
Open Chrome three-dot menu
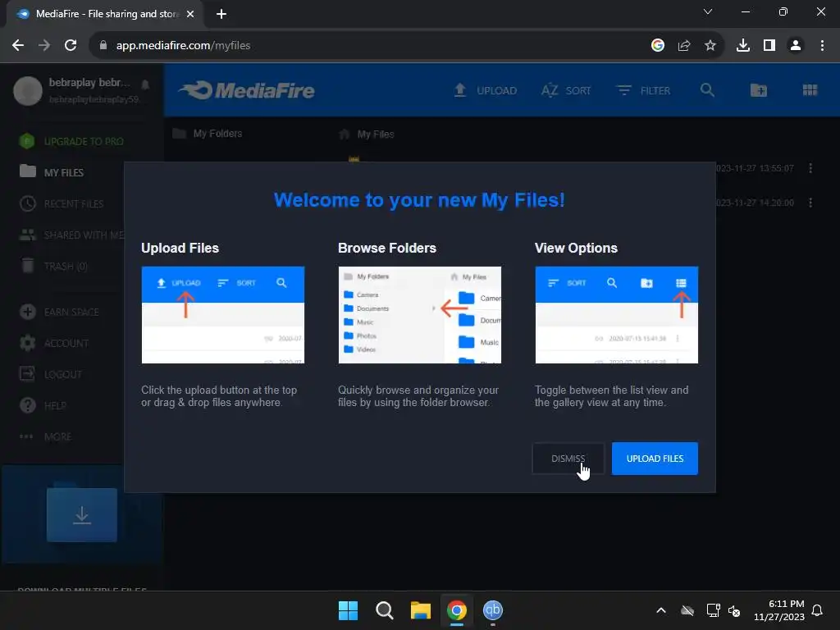click(822, 46)
